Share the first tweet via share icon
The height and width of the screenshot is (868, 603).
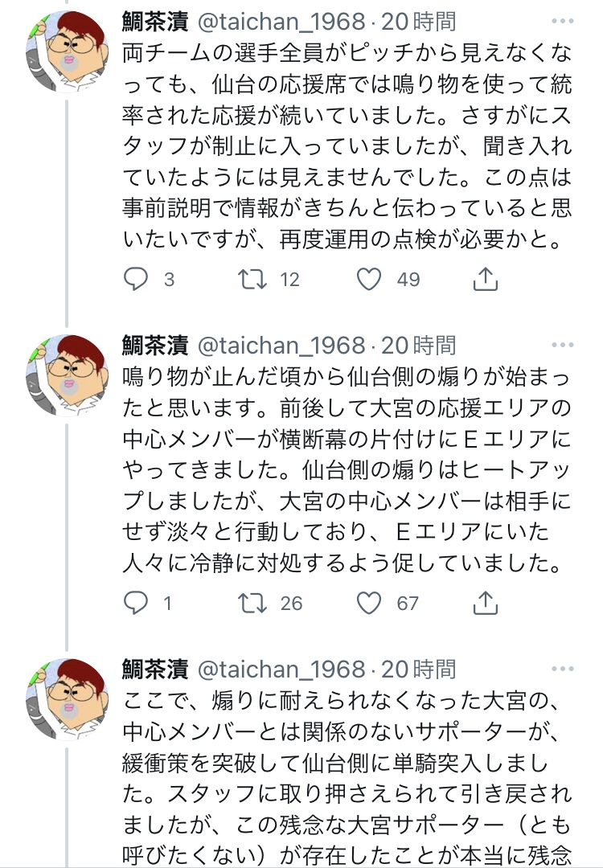coord(486,279)
